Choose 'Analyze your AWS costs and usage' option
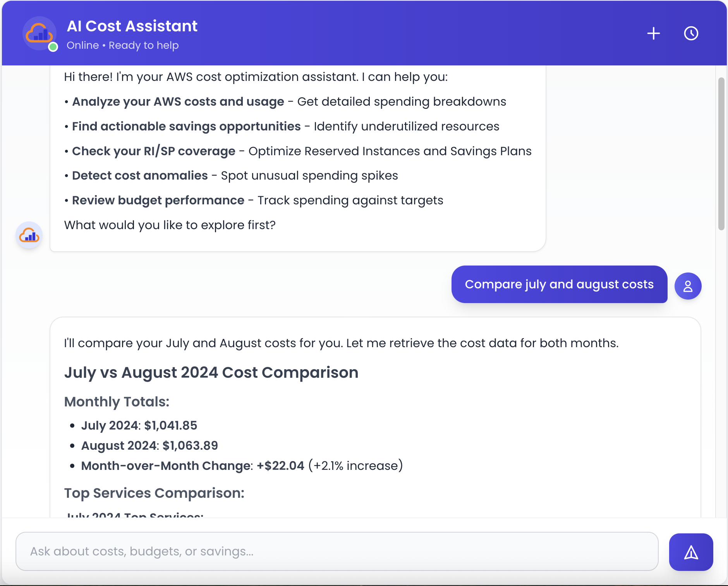This screenshot has width=728, height=586. click(x=178, y=101)
